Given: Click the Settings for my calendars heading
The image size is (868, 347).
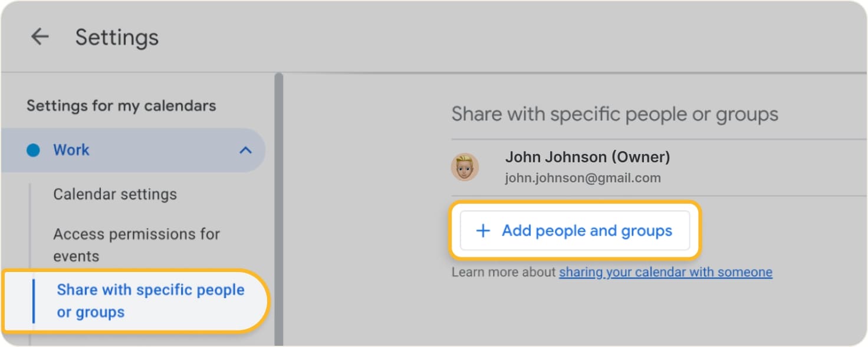Looking at the screenshot, I should click(121, 106).
